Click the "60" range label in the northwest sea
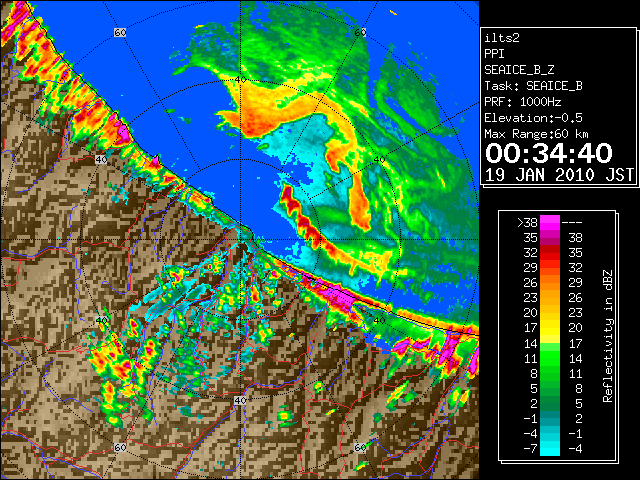The image size is (640, 480). tap(120, 32)
